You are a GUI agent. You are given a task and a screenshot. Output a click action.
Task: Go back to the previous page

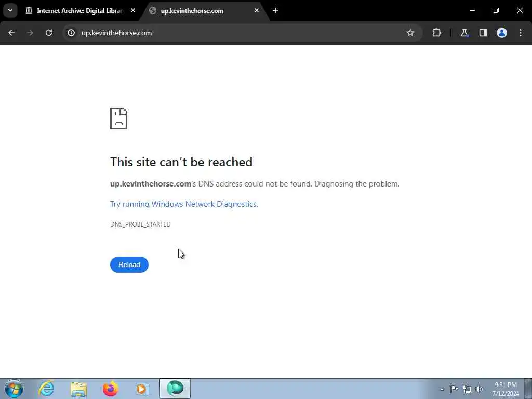click(x=11, y=33)
